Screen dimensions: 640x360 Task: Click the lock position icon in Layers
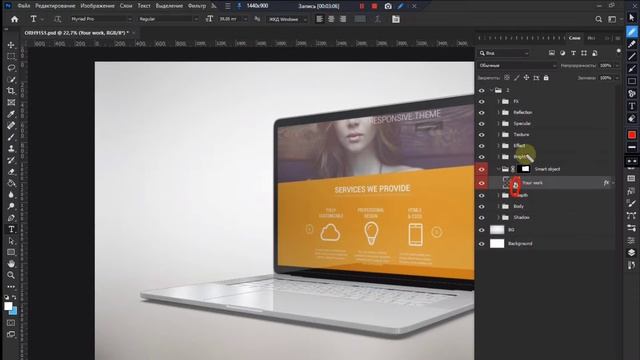click(x=526, y=78)
